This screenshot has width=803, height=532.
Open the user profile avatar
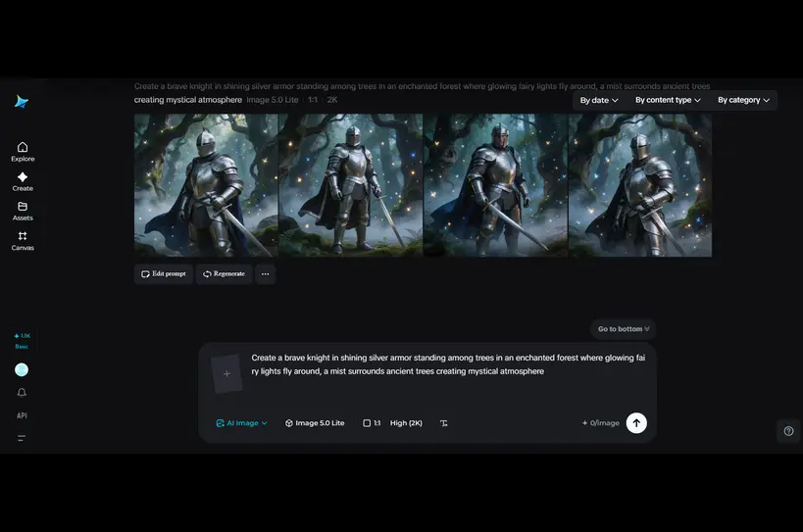click(22, 369)
